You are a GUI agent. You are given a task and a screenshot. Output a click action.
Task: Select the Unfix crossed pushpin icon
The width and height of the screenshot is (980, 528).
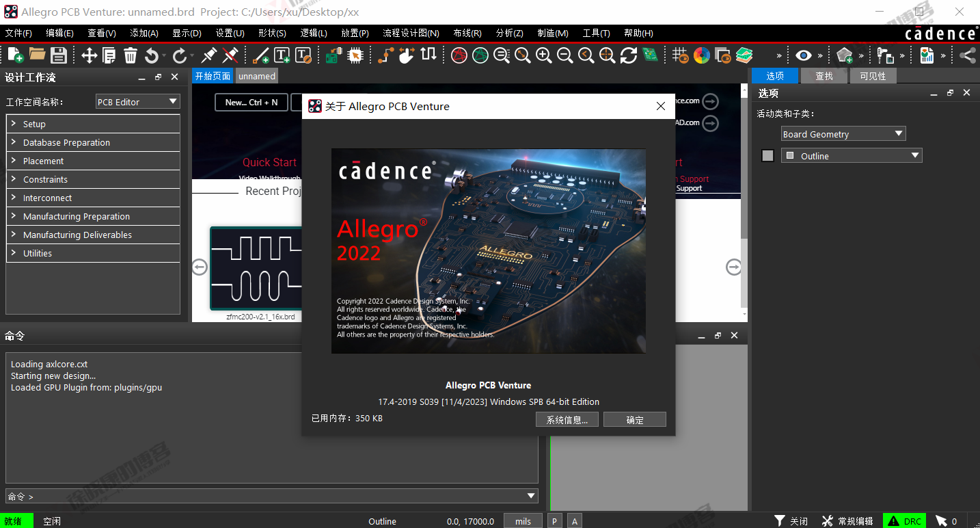pos(230,55)
